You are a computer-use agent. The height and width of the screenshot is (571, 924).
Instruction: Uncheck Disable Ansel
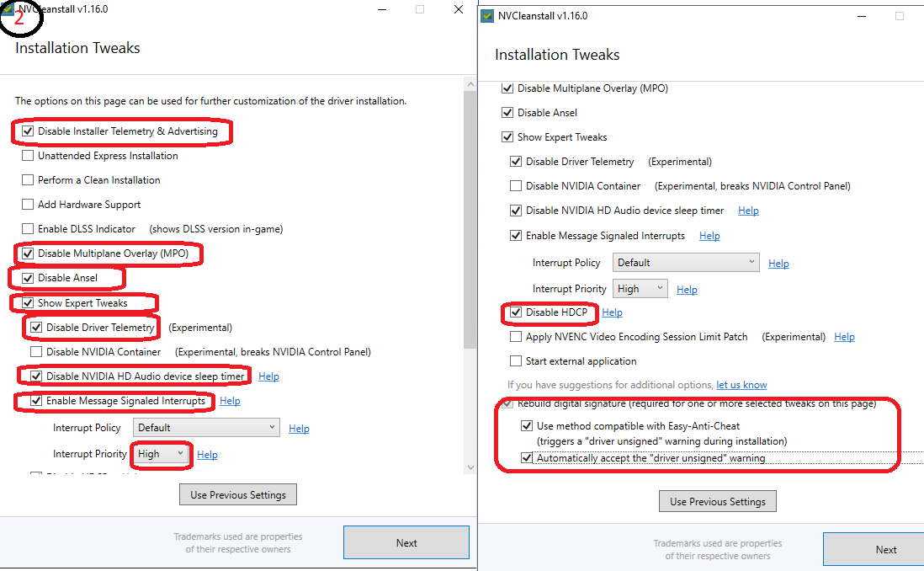point(28,277)
